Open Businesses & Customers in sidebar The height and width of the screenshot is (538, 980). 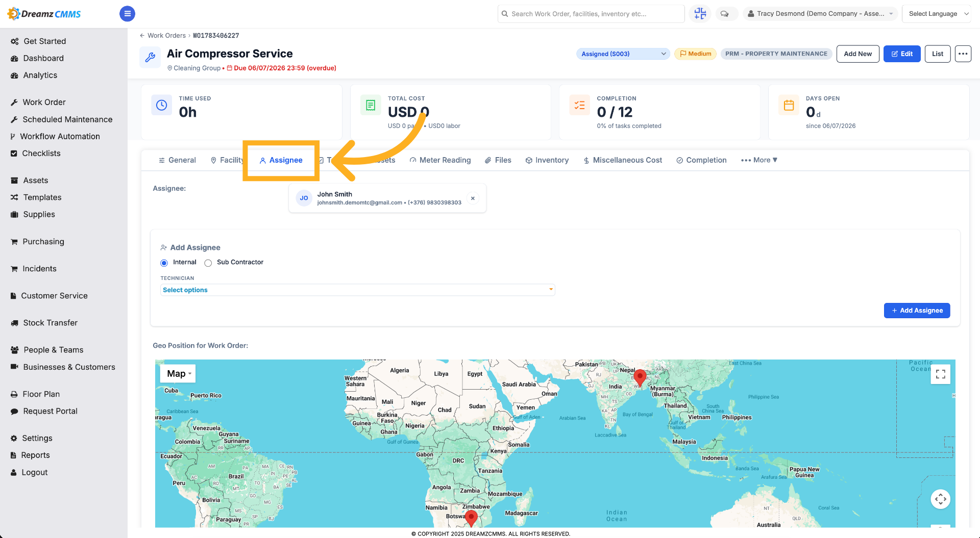click(64, 367)
